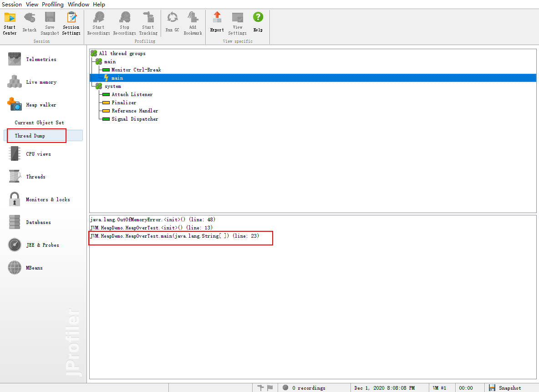
Task: Click the Export arrow icon
Action: [217, 17]
